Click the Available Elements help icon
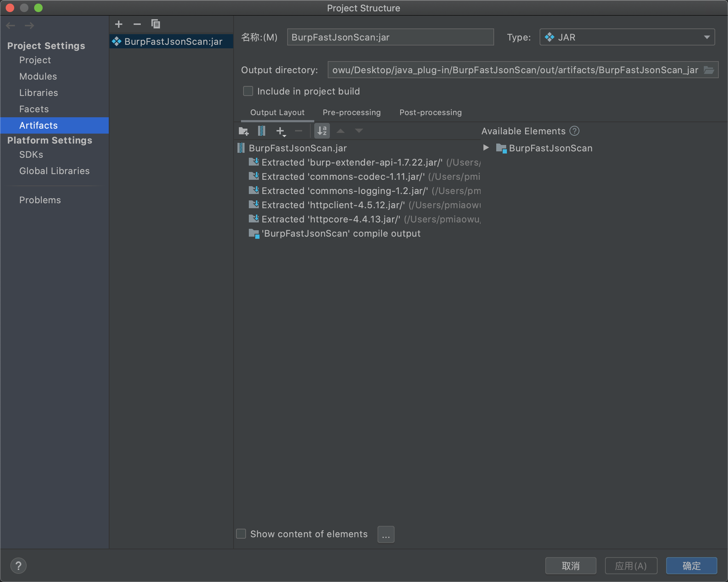 [x=574, y=131]
